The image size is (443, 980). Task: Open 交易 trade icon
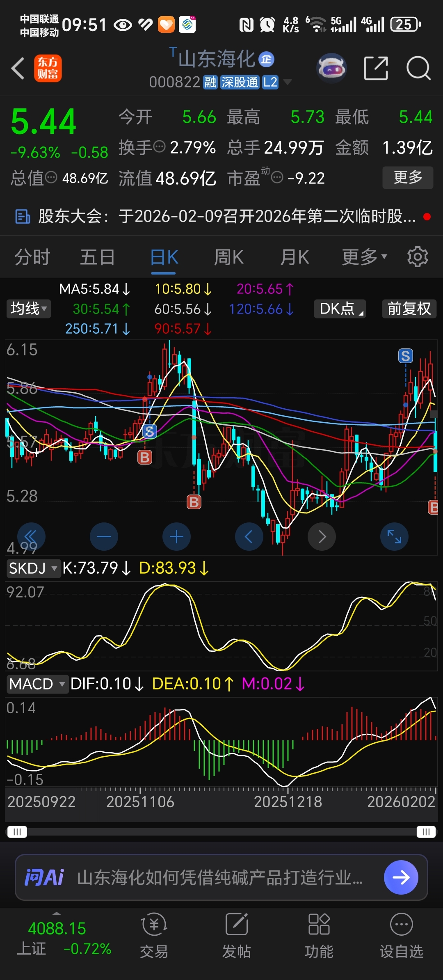(154, 936)
